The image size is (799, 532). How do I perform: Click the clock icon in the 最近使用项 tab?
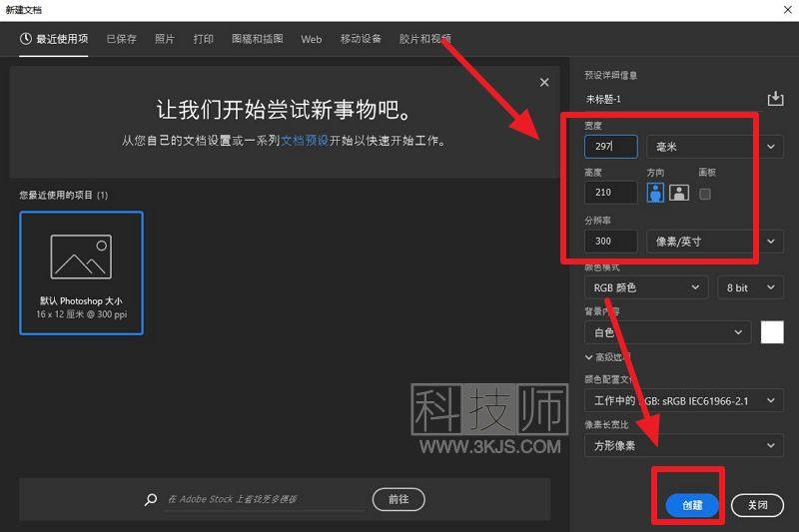[x=26, y=39]
